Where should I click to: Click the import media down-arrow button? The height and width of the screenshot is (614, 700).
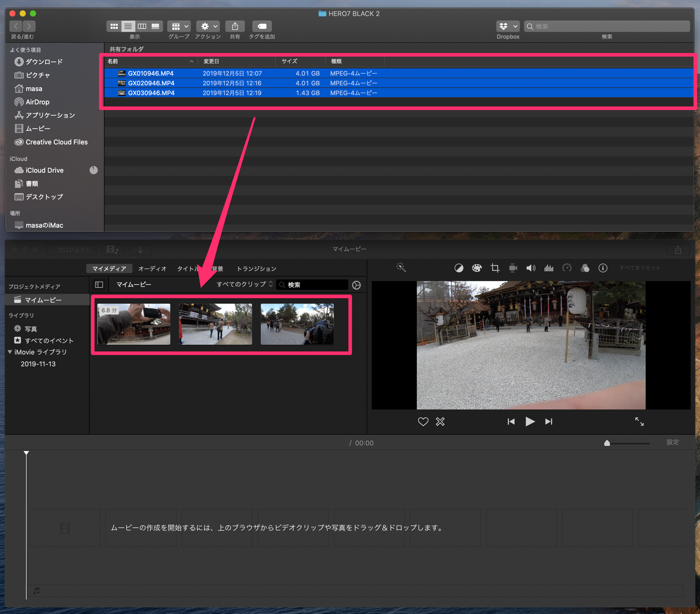tap(140, 250)
